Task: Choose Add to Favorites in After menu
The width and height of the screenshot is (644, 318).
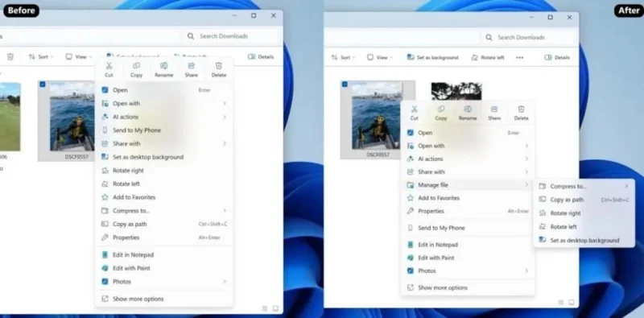Action: tap(468, 198)
